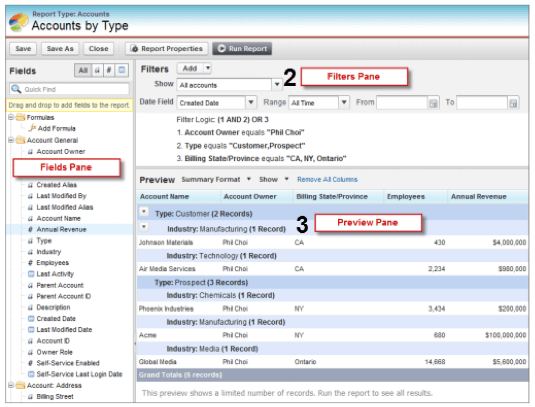The width and height of the screenshot is (535, 407).
Task: Select the Owner Role field
Action: [55, 352]
